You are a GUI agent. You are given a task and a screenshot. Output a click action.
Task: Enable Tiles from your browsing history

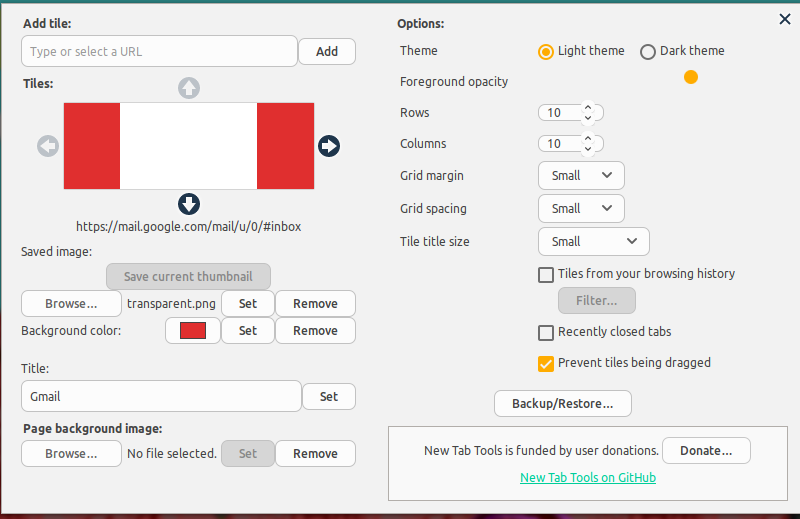(545, 275)
